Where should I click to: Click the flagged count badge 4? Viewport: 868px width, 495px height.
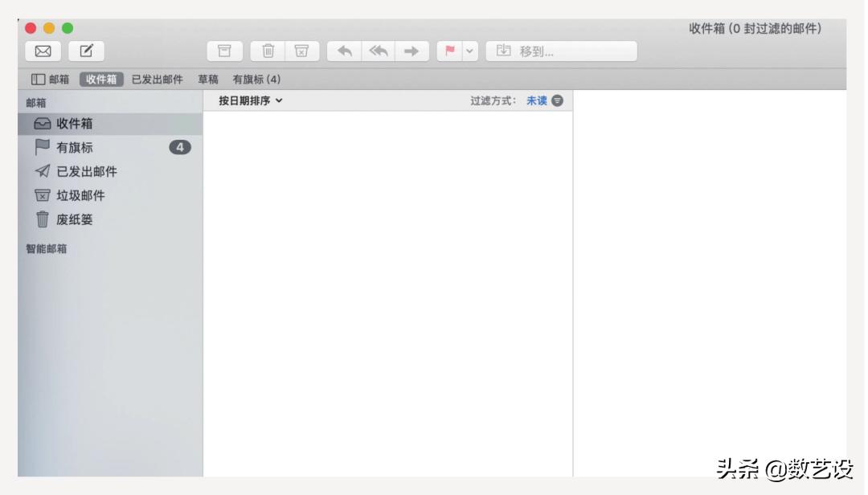(x=180, y=147)
